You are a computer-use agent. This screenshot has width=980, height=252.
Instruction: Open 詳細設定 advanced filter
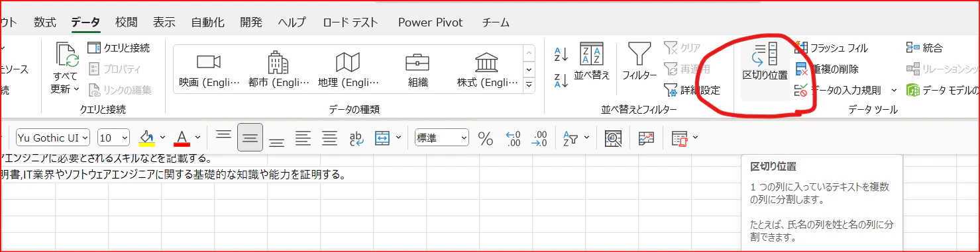point(692,90)
